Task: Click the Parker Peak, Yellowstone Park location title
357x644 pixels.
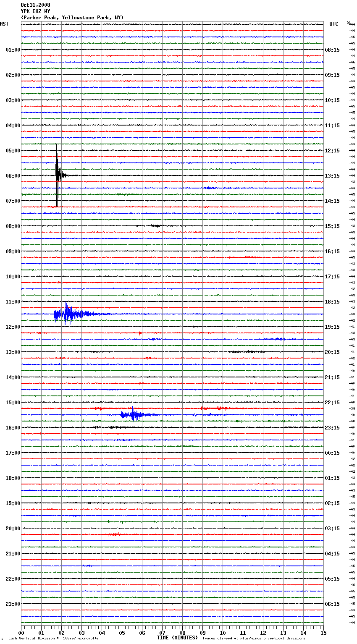Action: (72, 18)
